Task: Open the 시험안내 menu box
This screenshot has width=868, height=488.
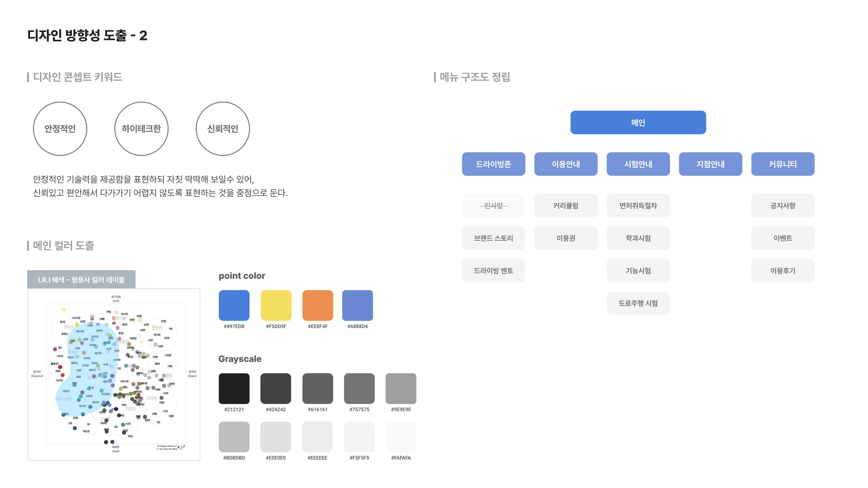Action: point(638,164)
